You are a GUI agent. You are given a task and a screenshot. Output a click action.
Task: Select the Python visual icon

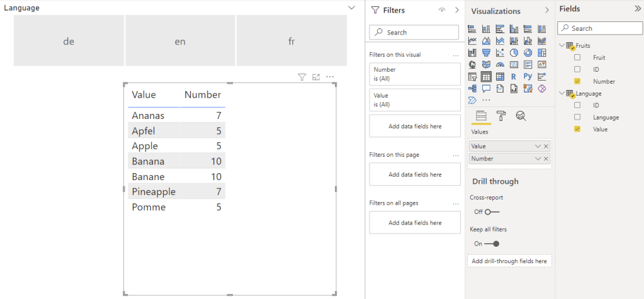(x=528, y=76)
